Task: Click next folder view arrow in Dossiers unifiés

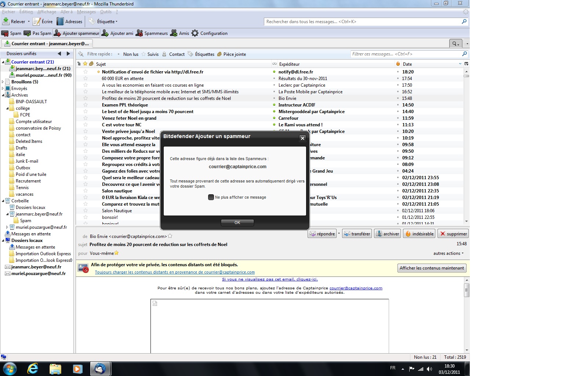Action: tap(68, 54)
